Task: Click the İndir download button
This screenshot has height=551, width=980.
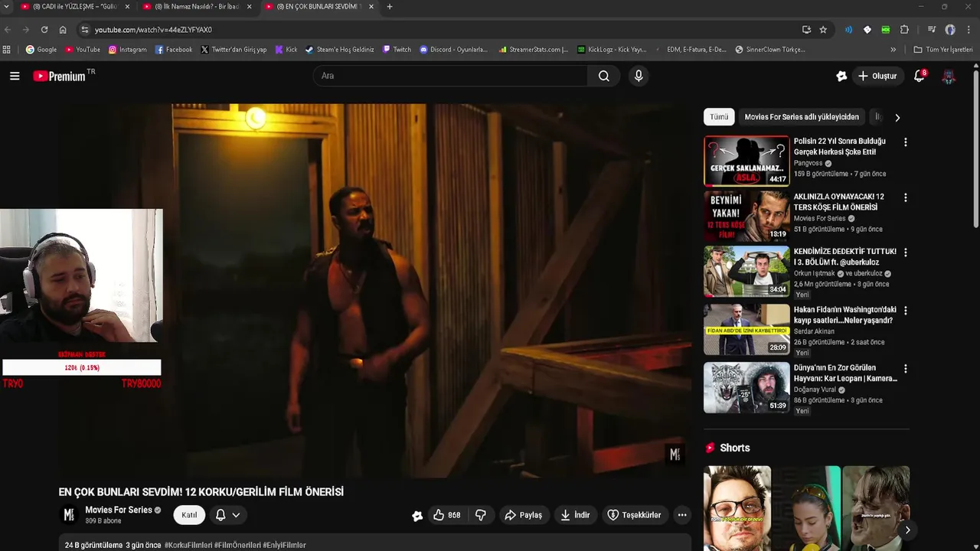Action: [x=575, y=515]
